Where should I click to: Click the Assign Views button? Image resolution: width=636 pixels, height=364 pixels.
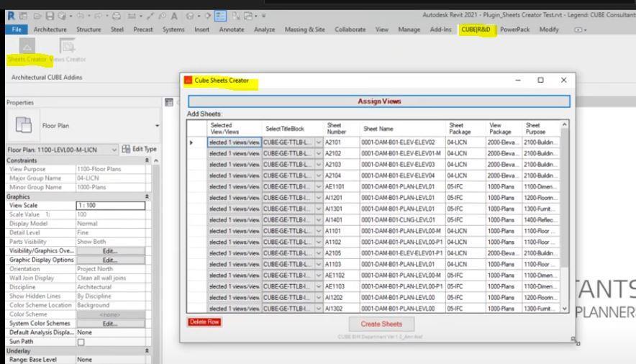(x=379, y=101)
